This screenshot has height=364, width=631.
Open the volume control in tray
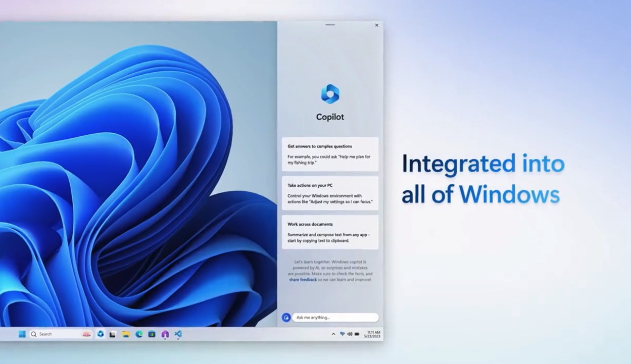click(x=350, y=334)
